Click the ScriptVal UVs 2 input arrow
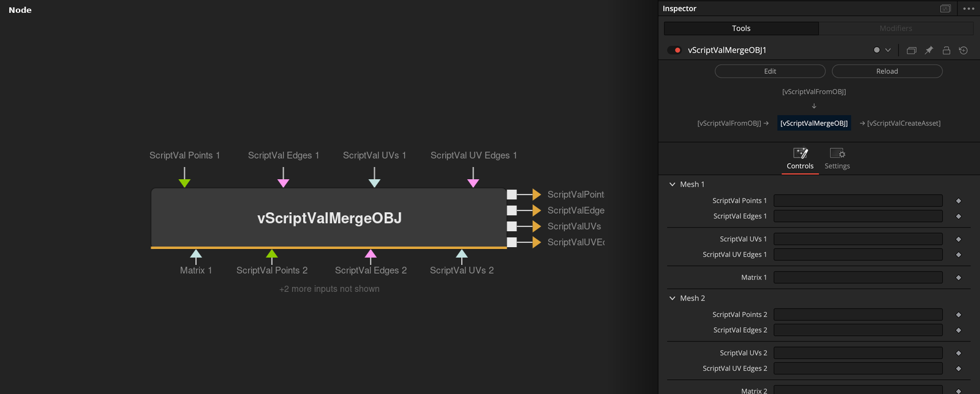Image resolution: width=980 pixels, height=394 pixels. click(x=462, y=254)
